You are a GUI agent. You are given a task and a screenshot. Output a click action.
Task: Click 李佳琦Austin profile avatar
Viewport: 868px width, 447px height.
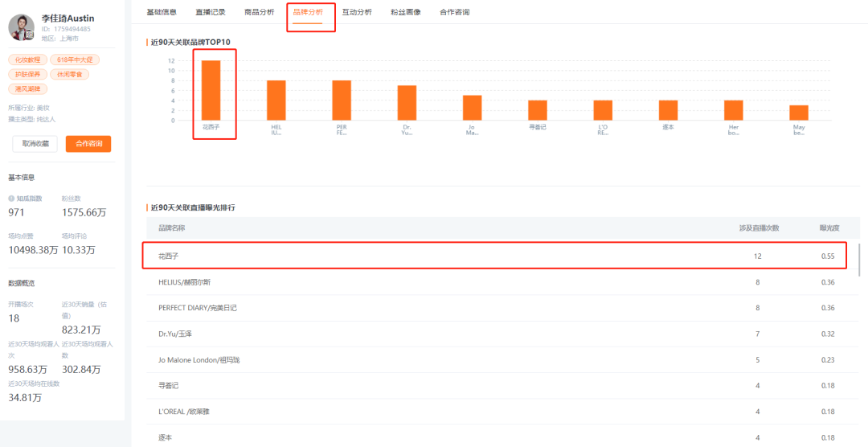point(22,27)
